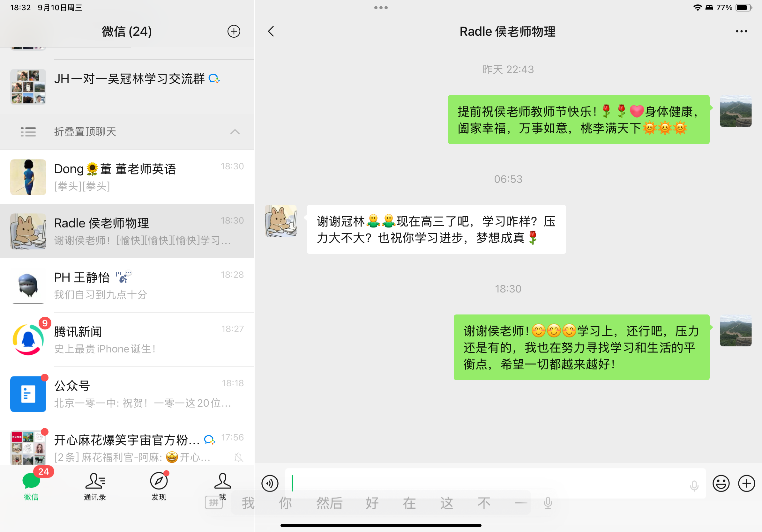Collapse the 折叠置顶聊天 chevron
Image resolution: width=762 pixels, height=532 pixels.
[x=235, y=132]
